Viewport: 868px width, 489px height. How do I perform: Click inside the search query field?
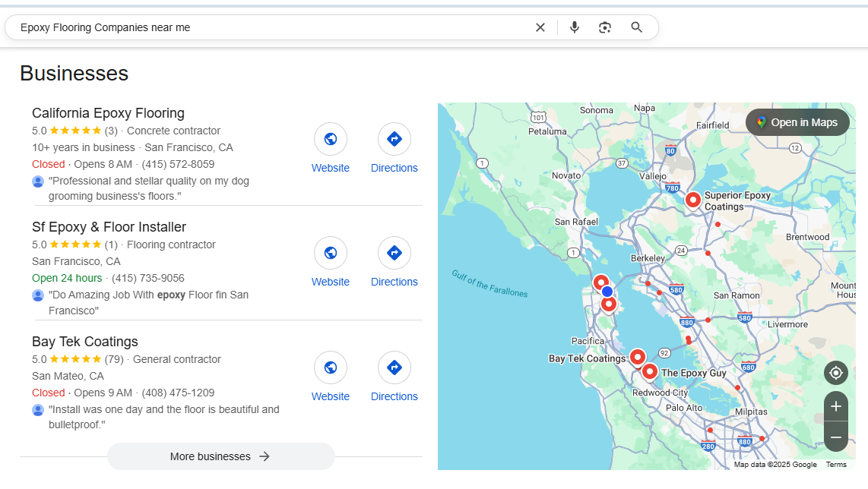pos(266,27)
